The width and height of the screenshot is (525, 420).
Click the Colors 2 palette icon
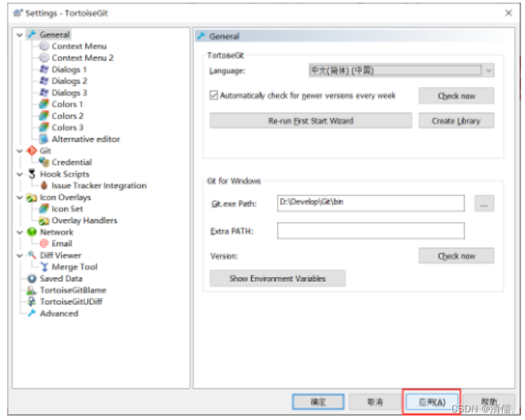pyautogui.click(x=44, y=116)
